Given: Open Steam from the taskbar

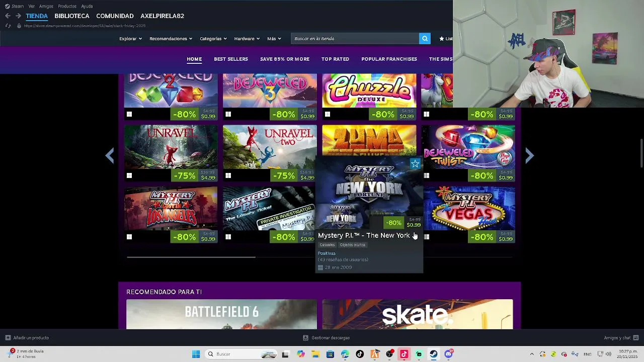Looking at the screenshot, I should 434,354.
